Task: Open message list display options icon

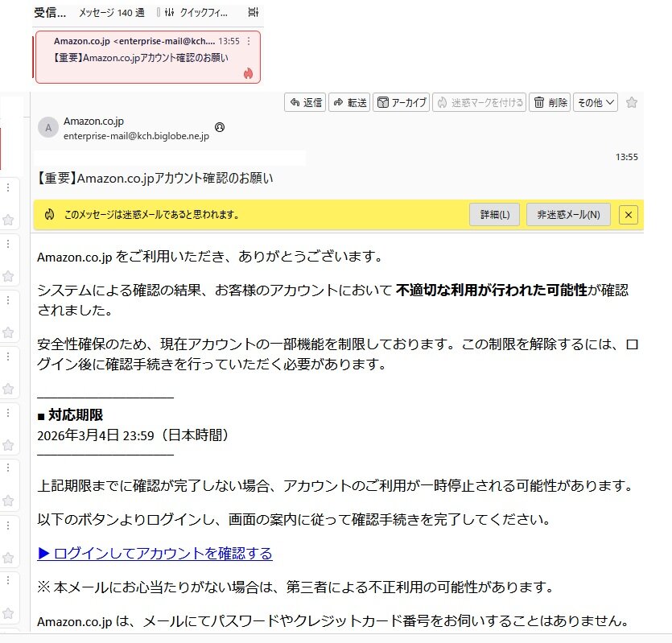Action: coord(254,12)
